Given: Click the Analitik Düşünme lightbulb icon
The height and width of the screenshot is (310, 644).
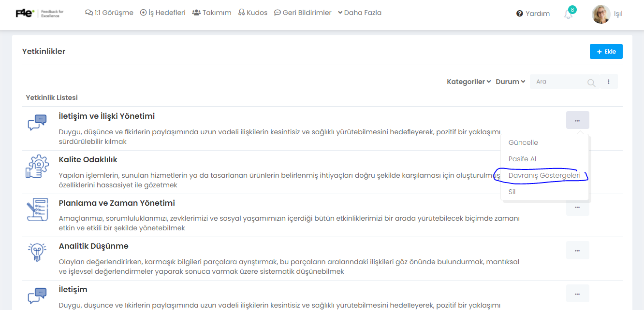Looking at the screenshot, I should click(37, 253).
